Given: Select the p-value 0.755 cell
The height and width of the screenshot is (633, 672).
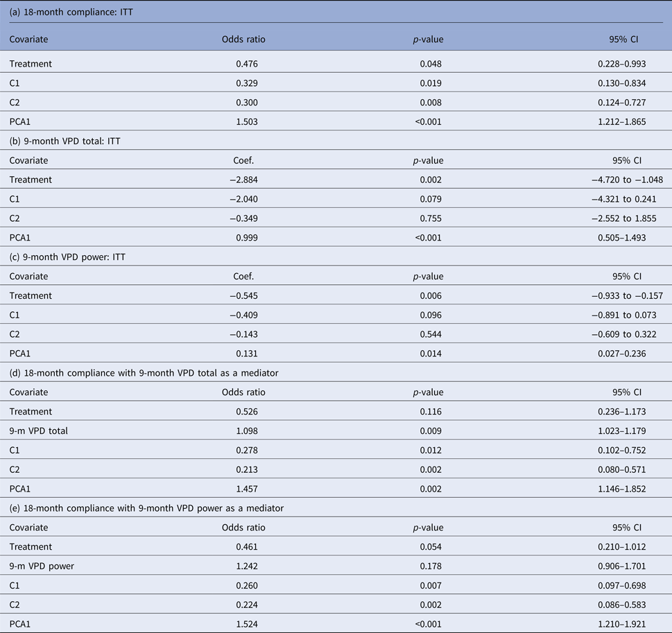Looking at the screenshot, I should [x=431, y=218].
